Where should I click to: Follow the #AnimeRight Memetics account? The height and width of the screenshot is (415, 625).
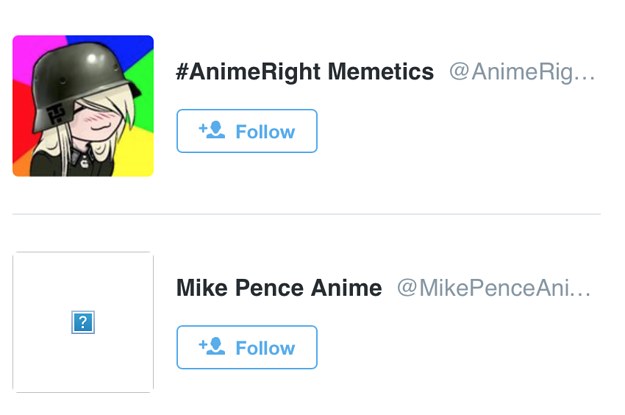coord(247,131)
